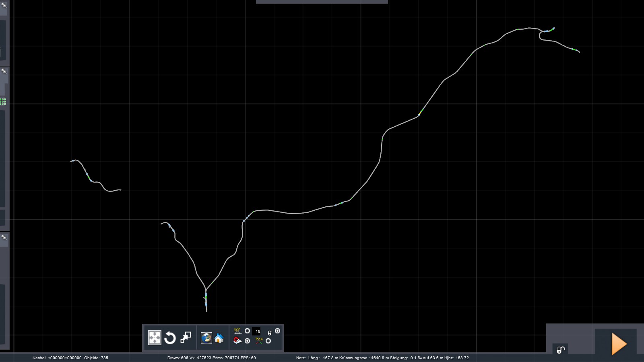Click the red magnet snap icon
Viewport: 644px width, 362px height.
click(237, 341)
